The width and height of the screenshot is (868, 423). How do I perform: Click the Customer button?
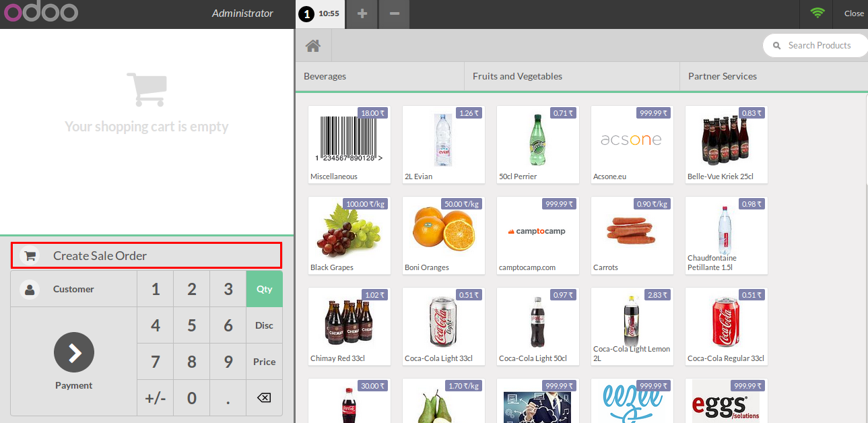[73, 289]
